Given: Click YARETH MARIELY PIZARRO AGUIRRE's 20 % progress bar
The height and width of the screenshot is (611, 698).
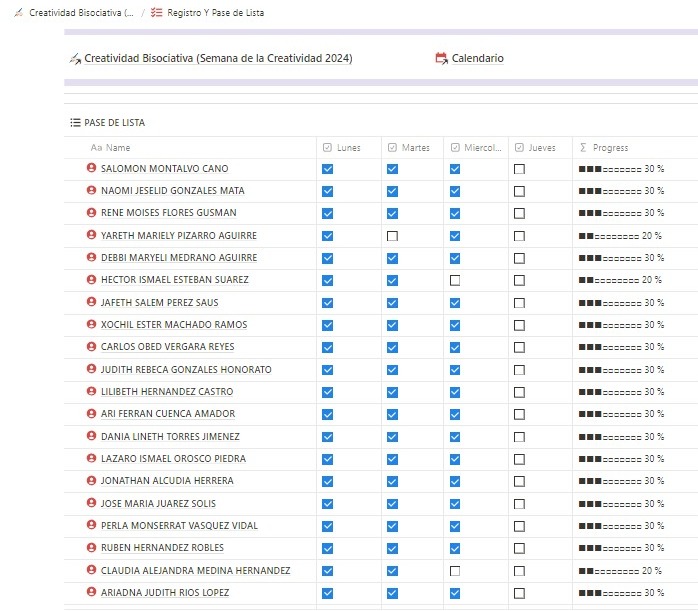Looking at the screenshot, I should click(x=620, y=235).
